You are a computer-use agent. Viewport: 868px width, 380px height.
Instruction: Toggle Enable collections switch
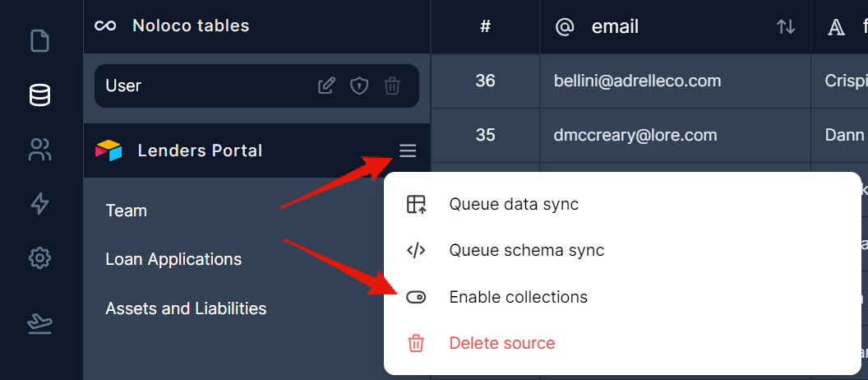point(417,297)
